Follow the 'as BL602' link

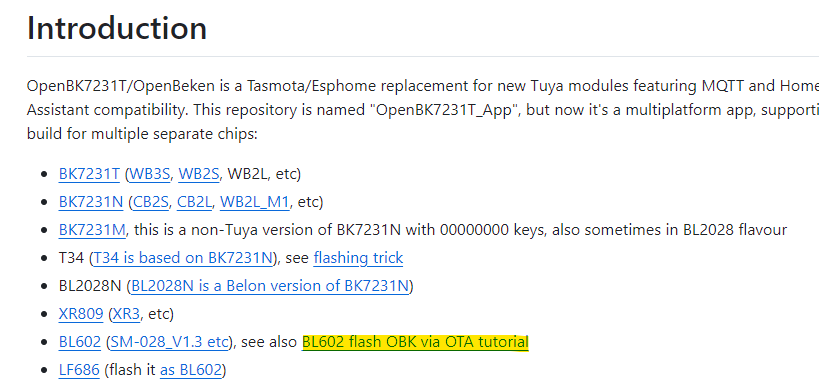pos(191,370)
